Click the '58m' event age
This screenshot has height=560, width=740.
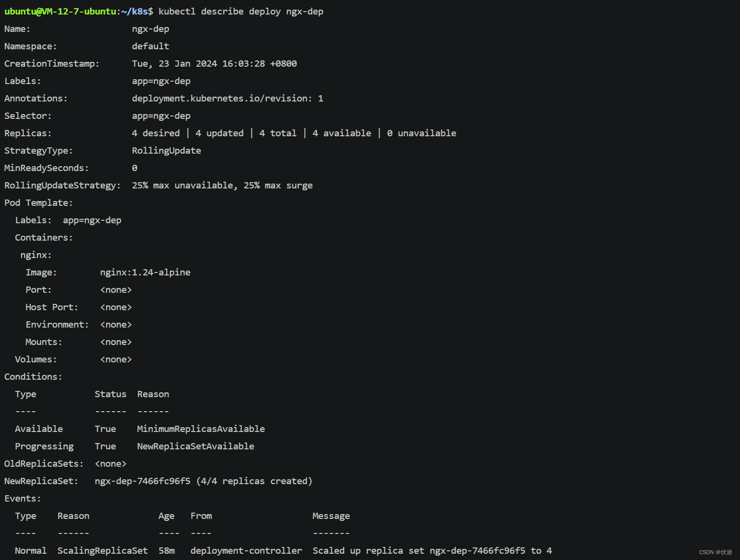pyautogui.click(x=166, y=551)
